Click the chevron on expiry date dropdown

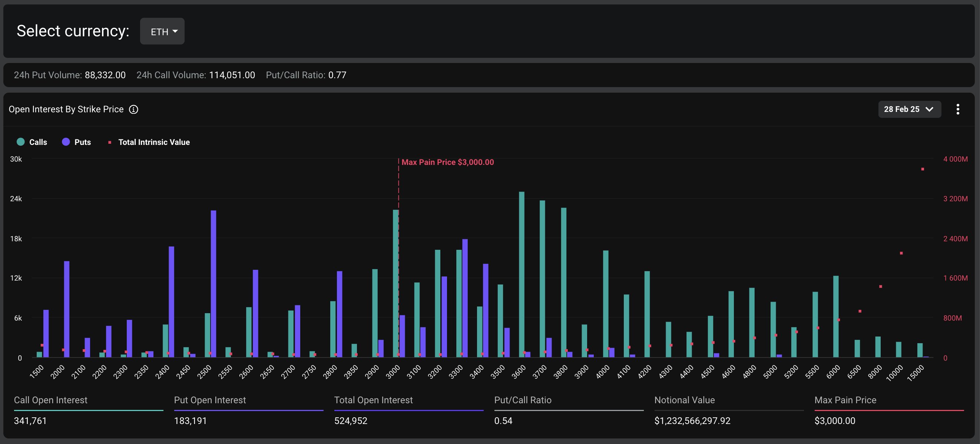coord(929,110)
